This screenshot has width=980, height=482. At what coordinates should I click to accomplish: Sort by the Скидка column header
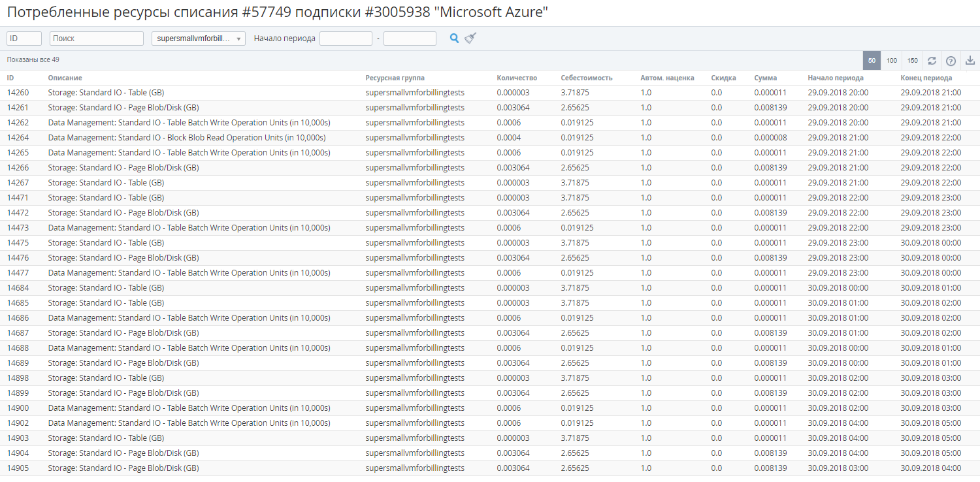[x=724, y=78]
